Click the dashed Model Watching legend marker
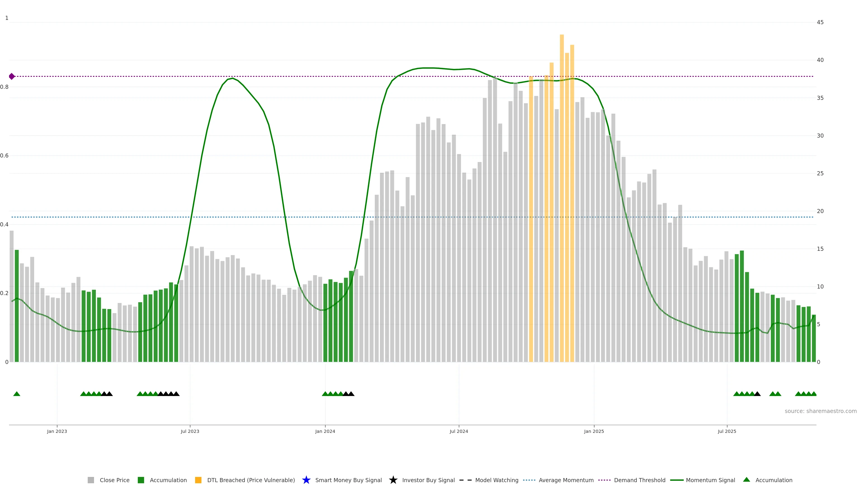 point(465,480)
